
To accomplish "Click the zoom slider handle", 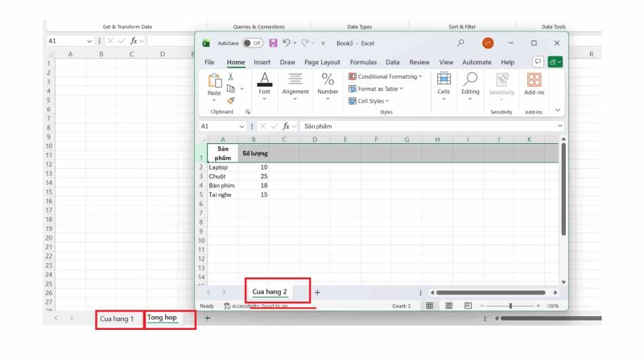I will 510,306.
